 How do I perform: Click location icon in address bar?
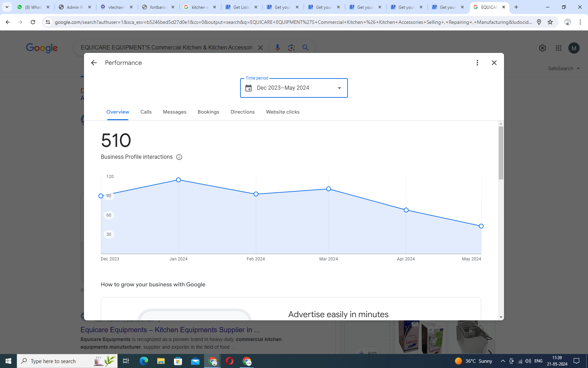click(x=539, y=22)
